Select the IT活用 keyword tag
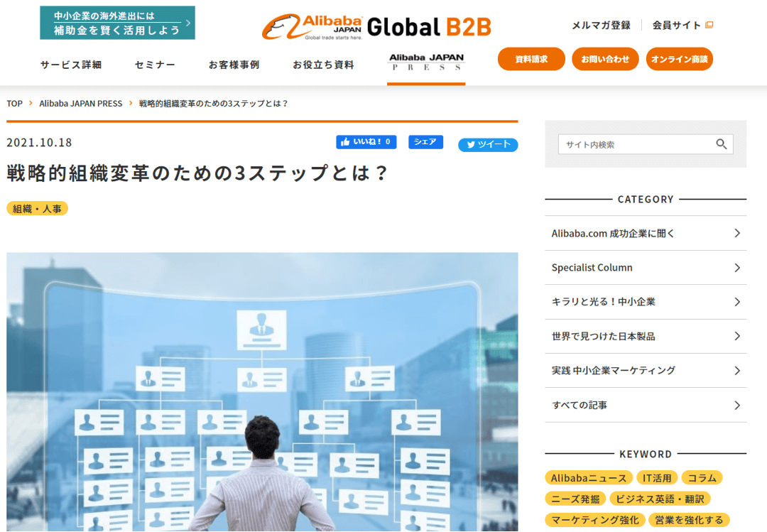767x532 pixels. 656,478
